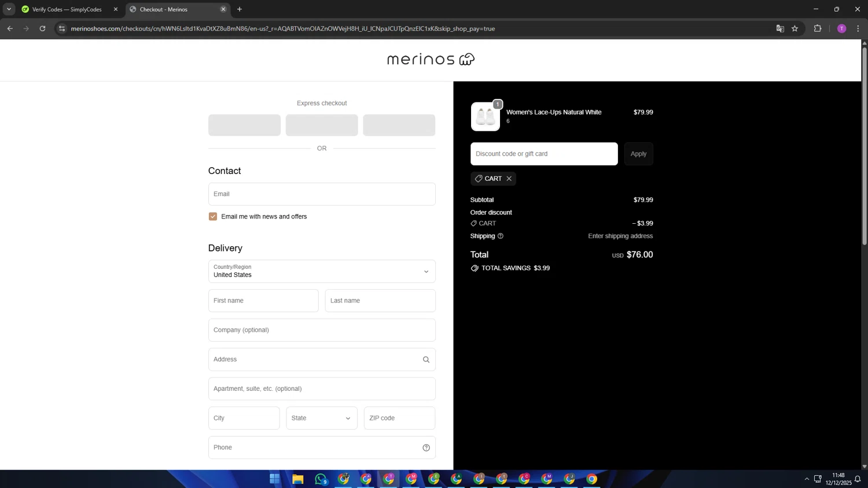Focus the First name field

click(x=263, y=301)
